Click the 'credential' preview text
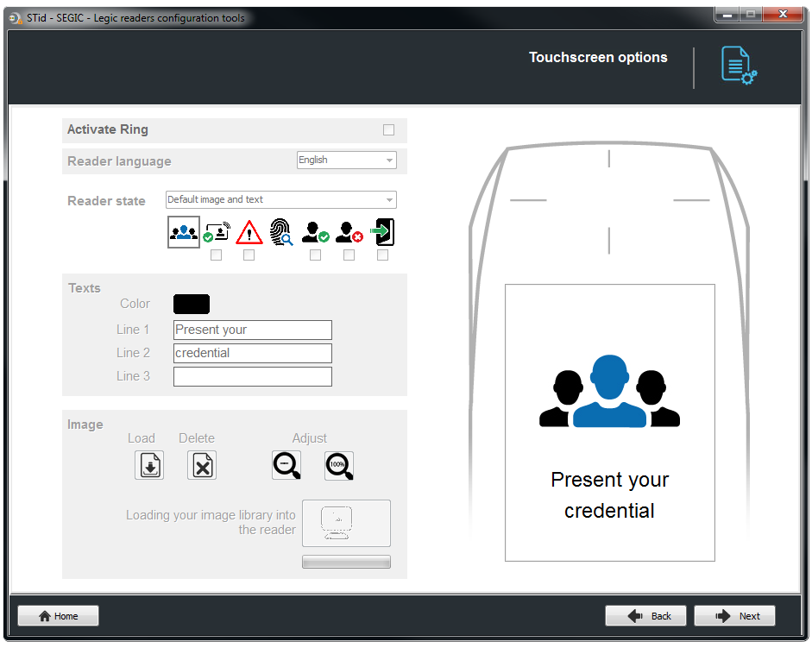The width and height of the screenshot is (812, 648). [609, 511]
